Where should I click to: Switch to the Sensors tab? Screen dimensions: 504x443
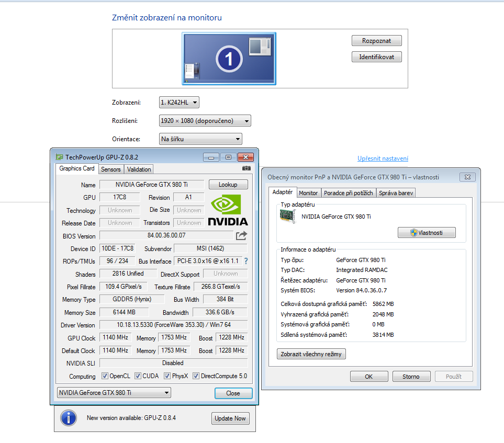point(110,169)
